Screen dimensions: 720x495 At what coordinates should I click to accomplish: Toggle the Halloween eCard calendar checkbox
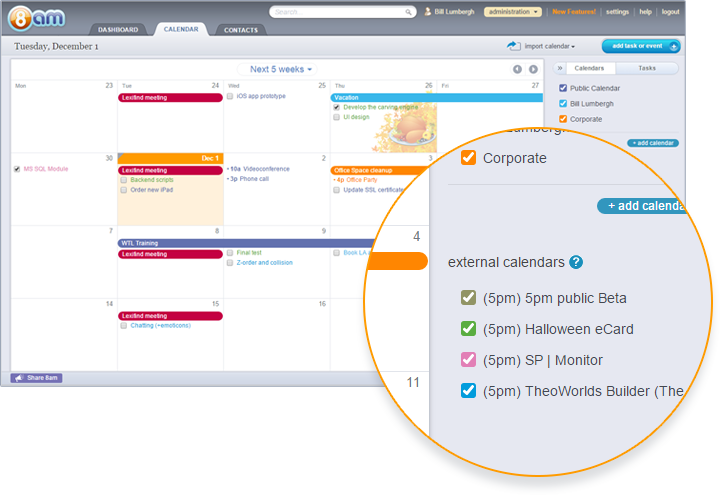coord(468,328)
